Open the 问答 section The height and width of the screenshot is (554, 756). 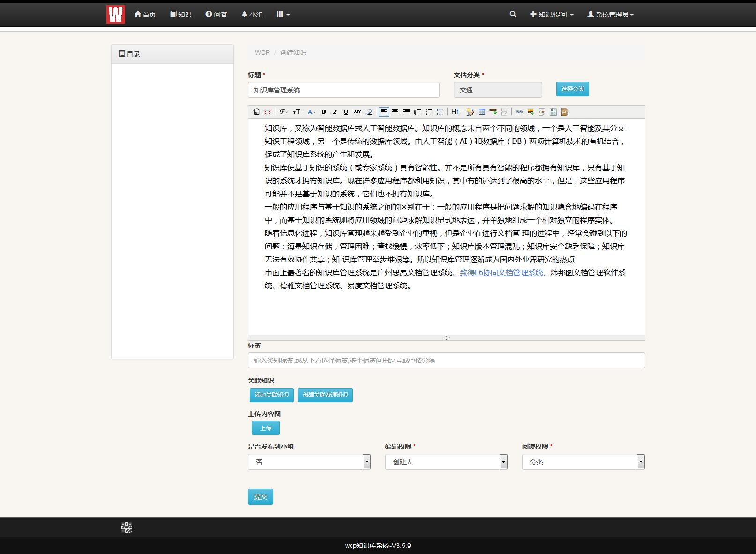tap(216, 15)
